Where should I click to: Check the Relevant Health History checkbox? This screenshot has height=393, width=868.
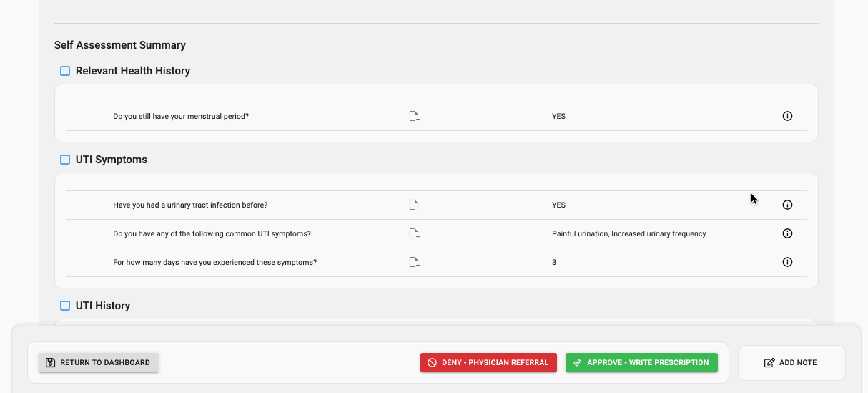tap(65, 71)
